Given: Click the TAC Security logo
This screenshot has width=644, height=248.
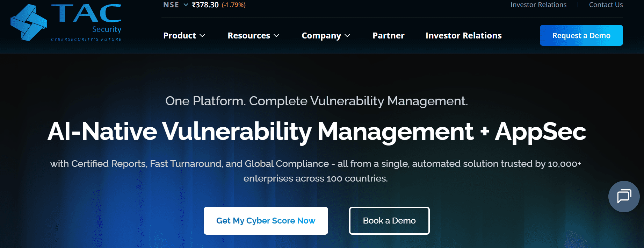Looking at the screenshot, I should [x=66, y=22].
